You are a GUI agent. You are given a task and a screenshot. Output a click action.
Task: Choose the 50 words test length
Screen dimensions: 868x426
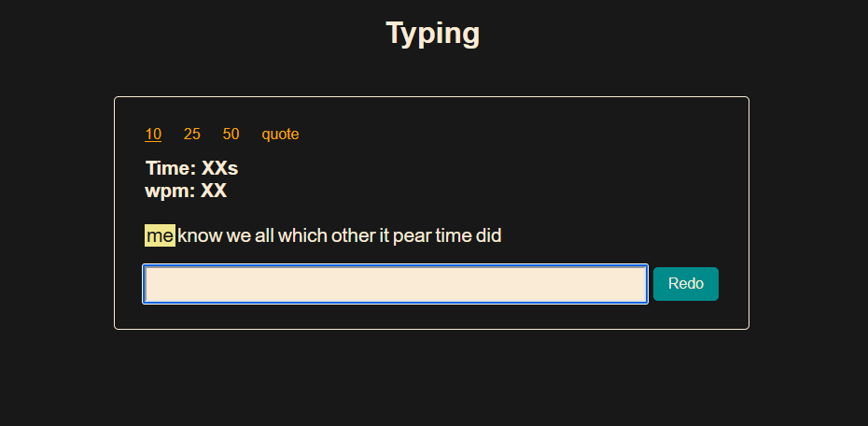pyautogui.click(x=231, y=135)
